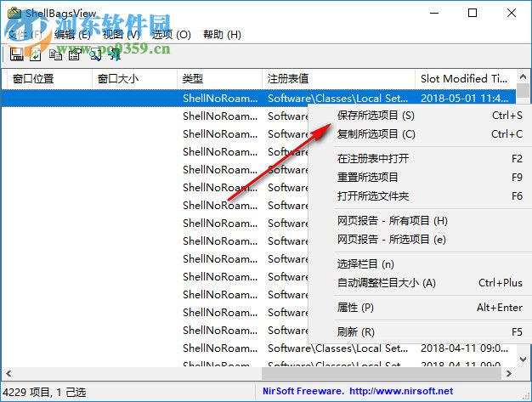Click the '4229 项目, 1 已选' status text
Screen dimensions: 532x402
click(44, 392)
